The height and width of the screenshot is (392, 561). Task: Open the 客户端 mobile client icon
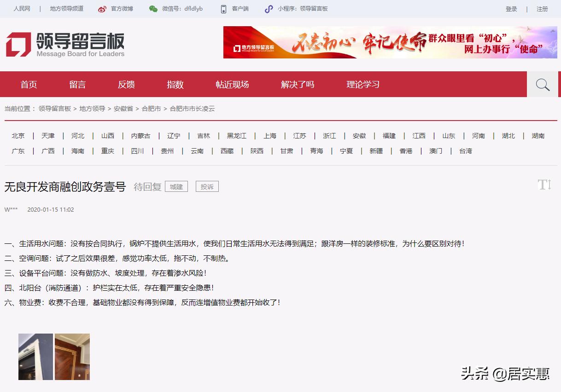223,8
